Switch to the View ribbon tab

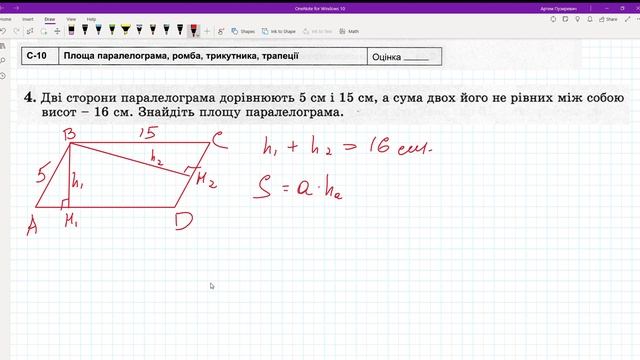pyautogui.click(x=71, y=19)
